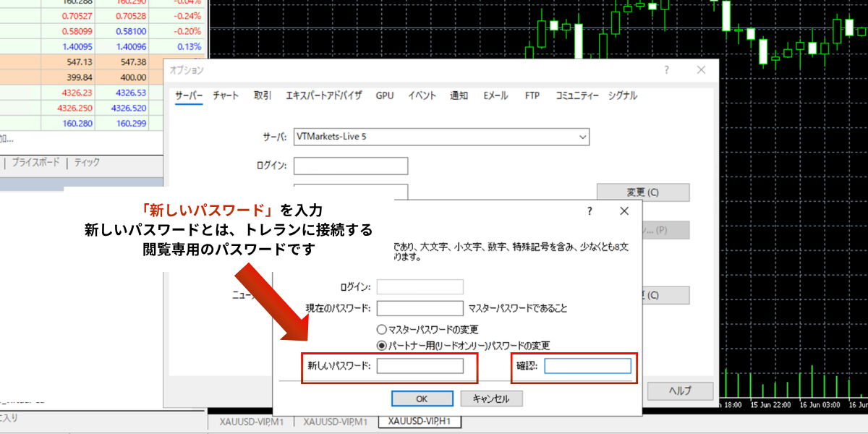
Task: Switch to the チャート tab
Action: 226,95
